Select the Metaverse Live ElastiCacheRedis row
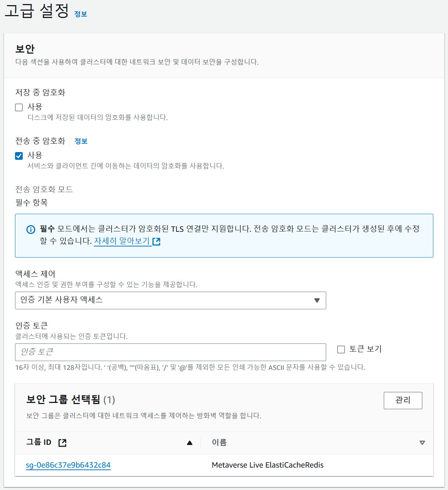This screenshot has width=448, height=490. pyautogui.click(x=267, y=465)
